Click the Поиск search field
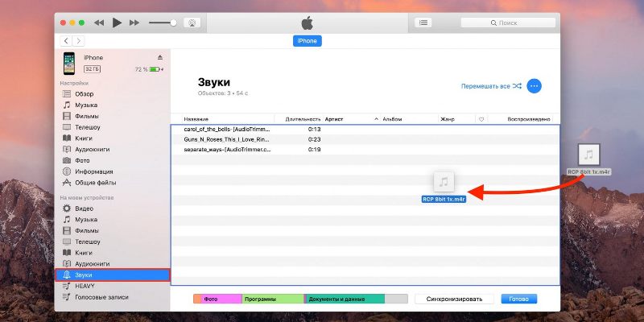 coord(508,23)
